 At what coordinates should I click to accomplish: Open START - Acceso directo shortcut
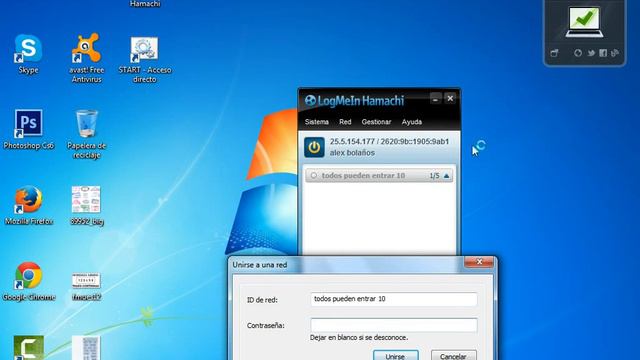pos(144,49)
